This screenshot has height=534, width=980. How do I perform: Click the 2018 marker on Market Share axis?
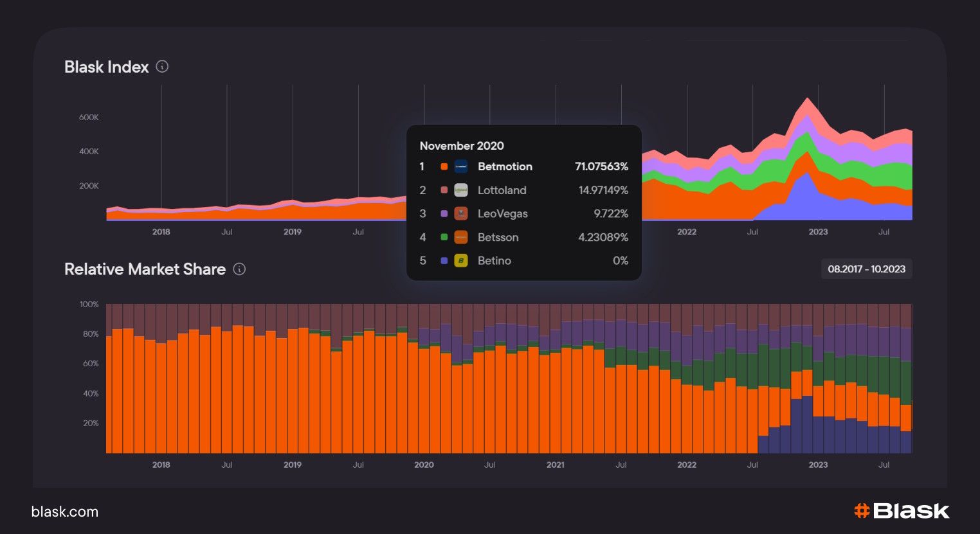[161, 465]
